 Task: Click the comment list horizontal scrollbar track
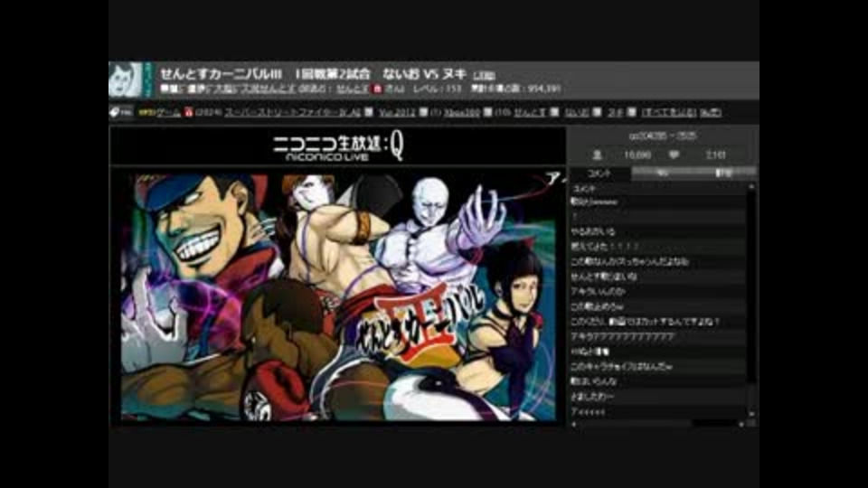tap(657, 424)
